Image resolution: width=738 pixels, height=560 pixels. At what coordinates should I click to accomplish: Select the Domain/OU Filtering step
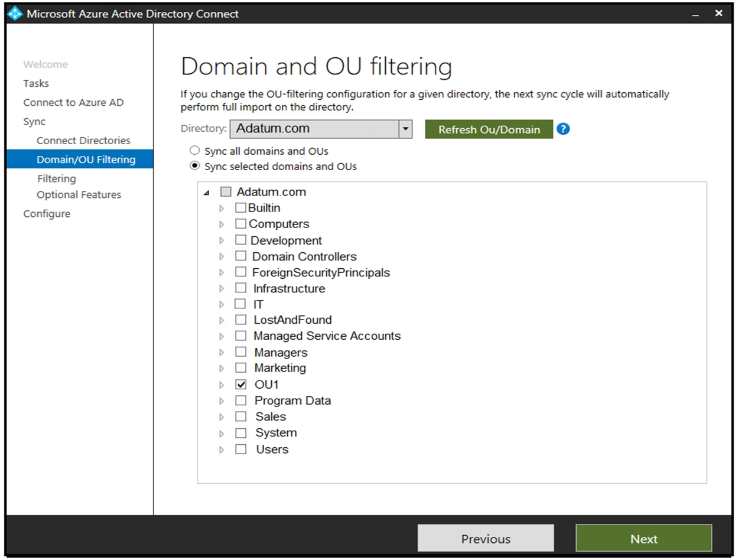pyautogui.click(x=80, y=159)
